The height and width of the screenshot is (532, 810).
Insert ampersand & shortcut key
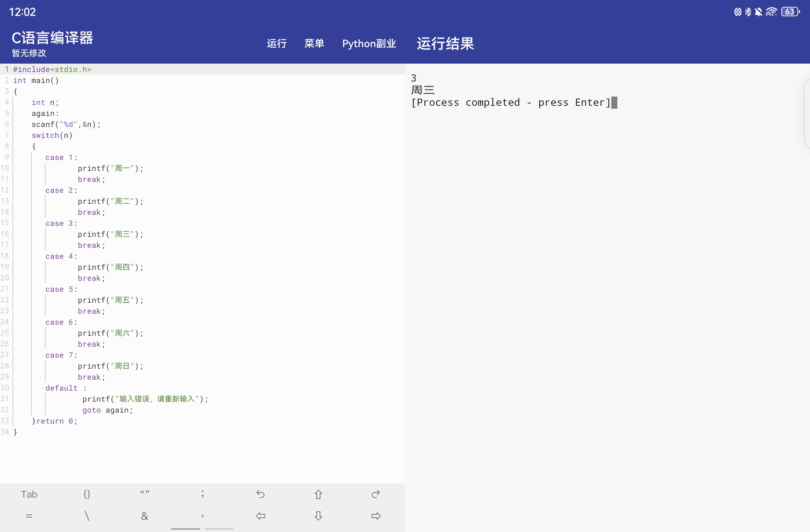coord(145,516)
